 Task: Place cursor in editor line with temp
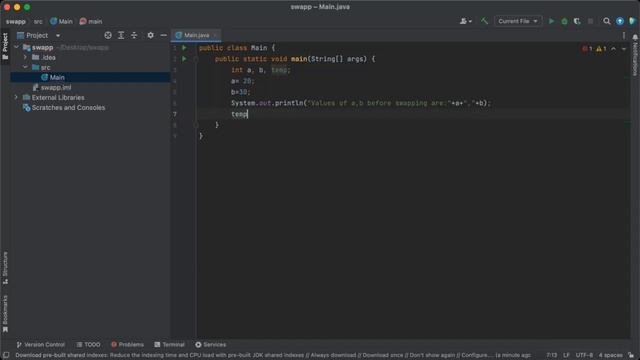coord(240,114)
